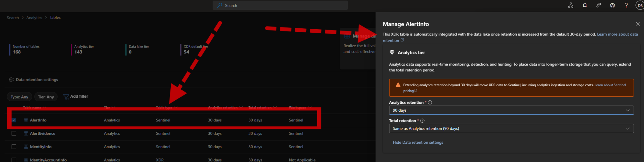Open the organization tree icon in top bar
The width and height of the screenshot is (644, 162).
coord(571,5)
